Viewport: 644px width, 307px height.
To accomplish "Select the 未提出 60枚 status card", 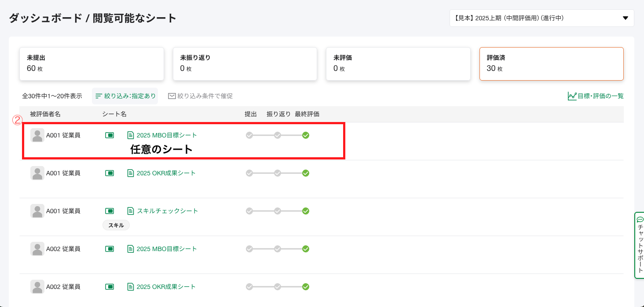I will [x=91, y=63].
